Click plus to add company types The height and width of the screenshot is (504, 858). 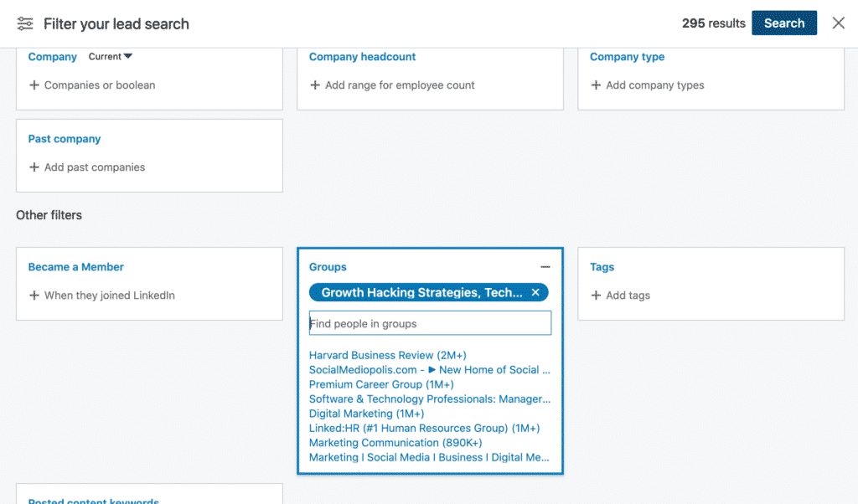[x=596, y=85]
